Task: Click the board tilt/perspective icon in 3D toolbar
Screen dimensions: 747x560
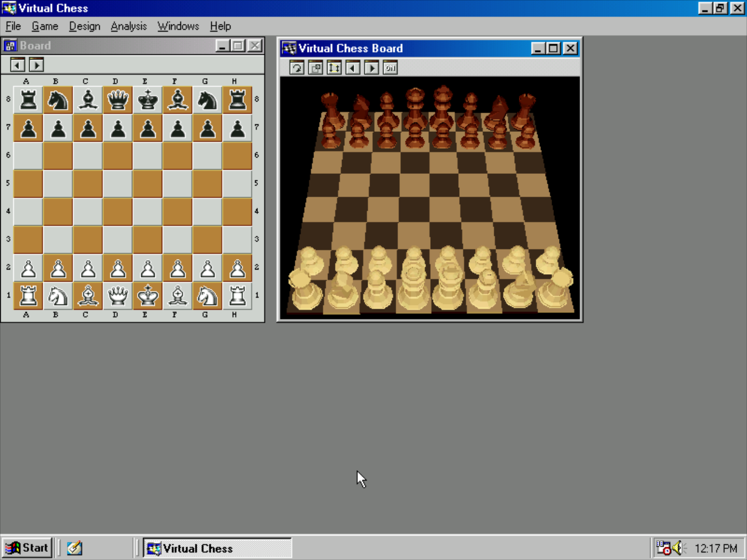Action: pos(334,68)
